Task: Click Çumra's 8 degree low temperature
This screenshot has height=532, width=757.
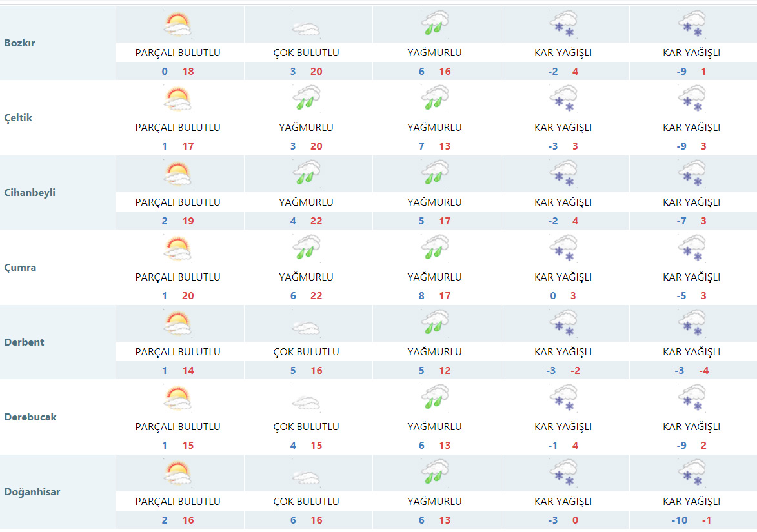Action: click(x=421, y=296)
